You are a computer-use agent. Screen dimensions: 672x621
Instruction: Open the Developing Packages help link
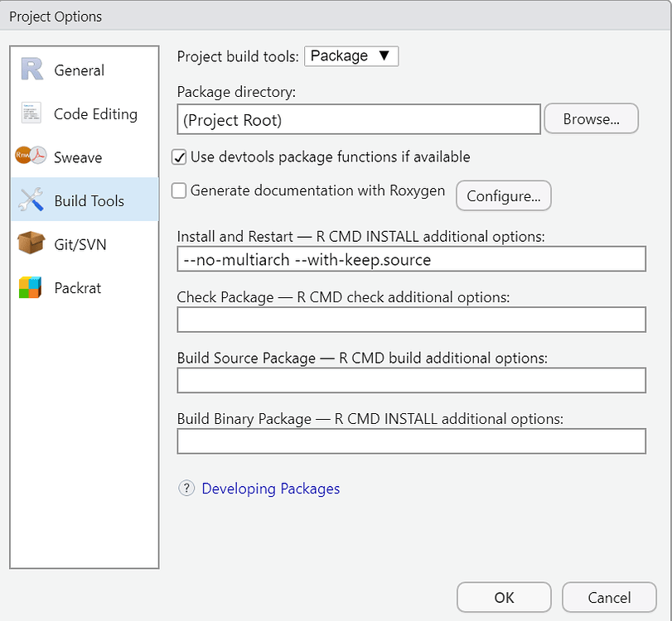click(270, 489)
